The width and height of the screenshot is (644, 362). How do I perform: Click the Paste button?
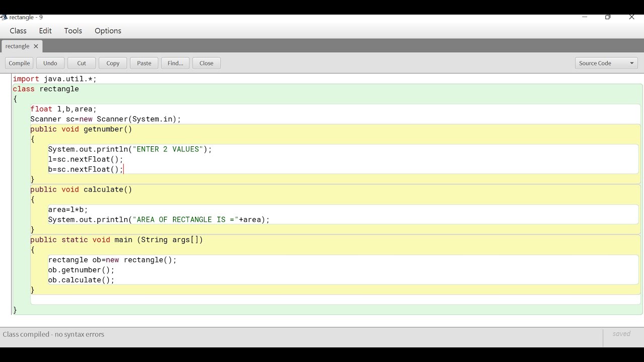click(144, 63)
